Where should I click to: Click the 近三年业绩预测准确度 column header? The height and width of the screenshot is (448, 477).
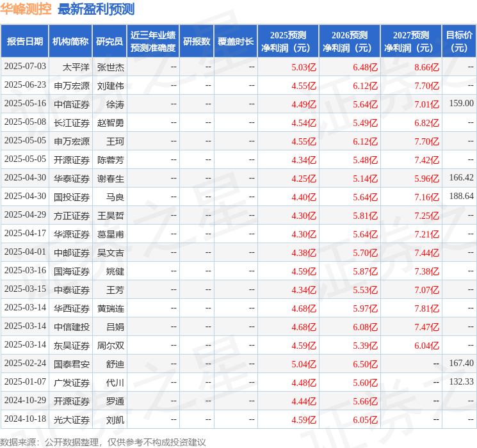coord(153,41)
